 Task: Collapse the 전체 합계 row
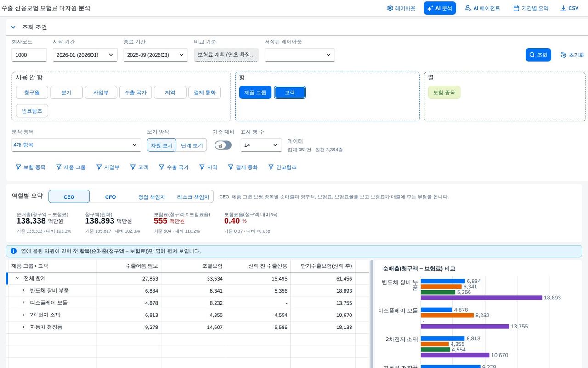click(17, 278)
